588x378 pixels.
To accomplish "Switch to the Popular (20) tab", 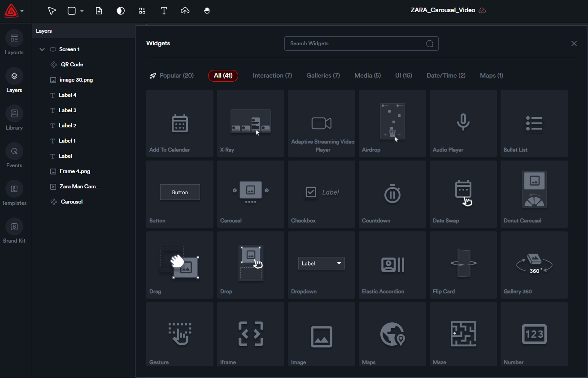I will pyautogui.click(x=172, y=75).
